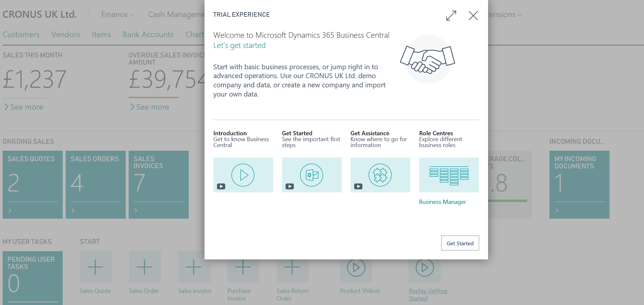Image resolution: width=644 pixels, height=305 pixels.
Task: Play the Introduction video tile
Action: (x=243, y=175)
